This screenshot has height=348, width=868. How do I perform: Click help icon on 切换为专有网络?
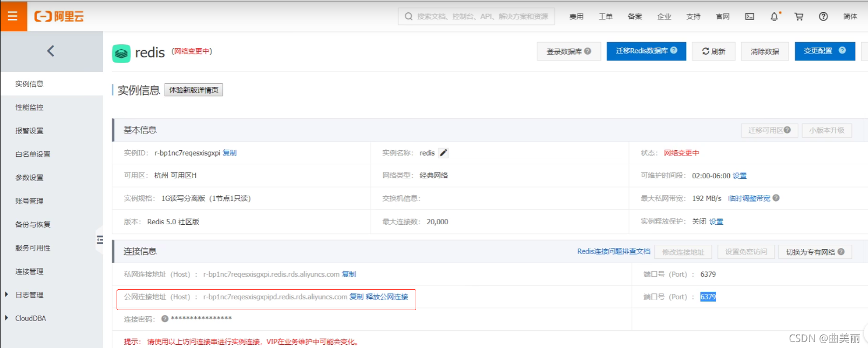click(x=841, y=252)
